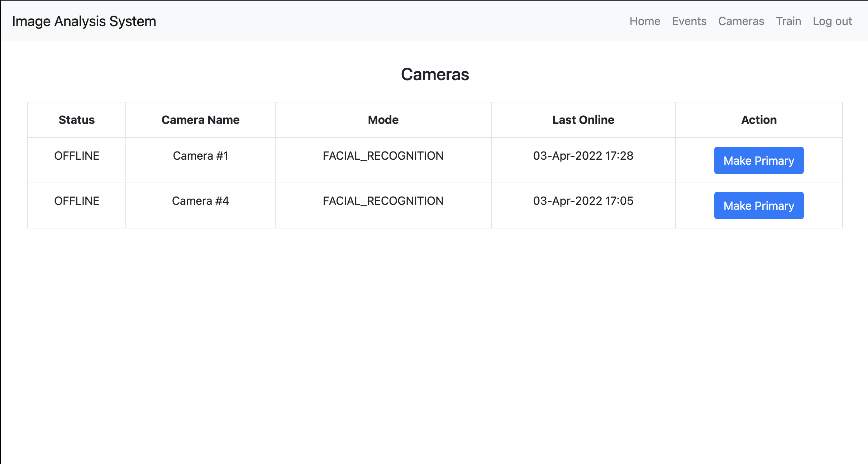The image size is (868, 464).
Task: Click the 03-Apr-2022 17:28 timestamp
Action: point(583,156)
